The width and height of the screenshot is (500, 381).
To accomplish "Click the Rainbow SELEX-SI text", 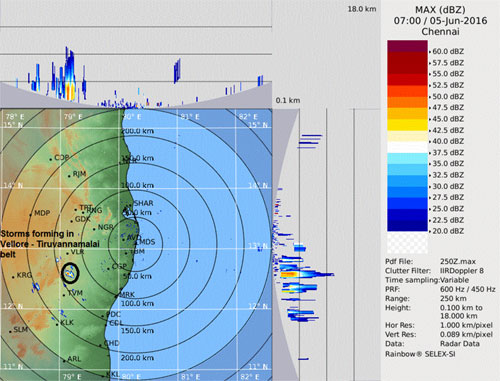I will tap(420, 354).
